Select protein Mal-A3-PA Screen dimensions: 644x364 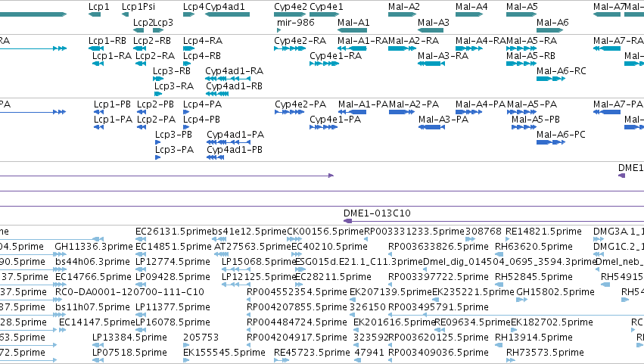(x=431, y=127)
